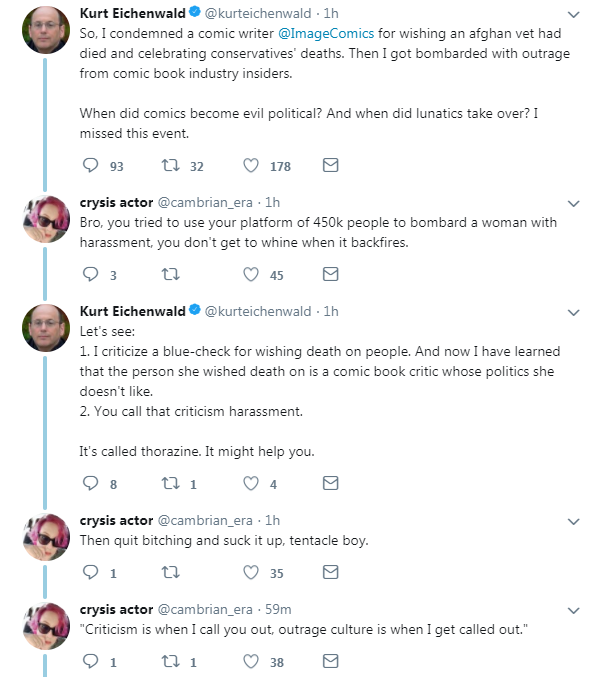Expand options chevron on the 59m tweet
Viewport: 602px width, 677px height.
(x=573, y=611)
